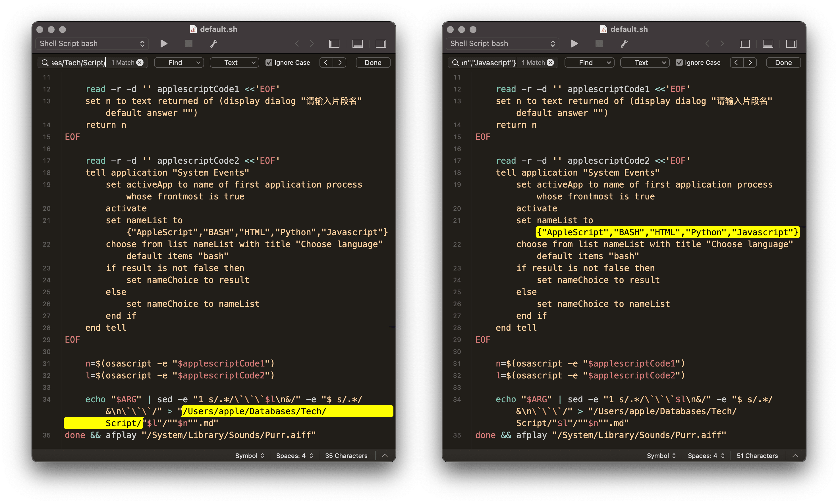Clear search field in right window

(551, 63)
